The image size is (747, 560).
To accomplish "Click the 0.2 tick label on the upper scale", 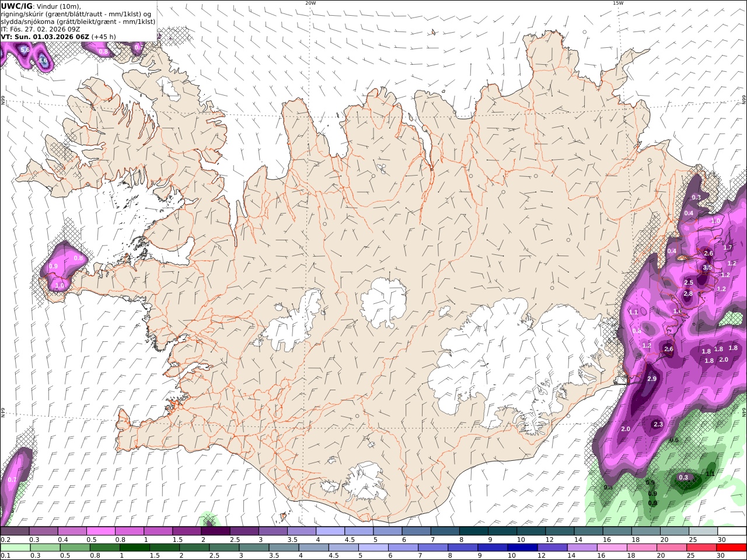I will point(5,540).
